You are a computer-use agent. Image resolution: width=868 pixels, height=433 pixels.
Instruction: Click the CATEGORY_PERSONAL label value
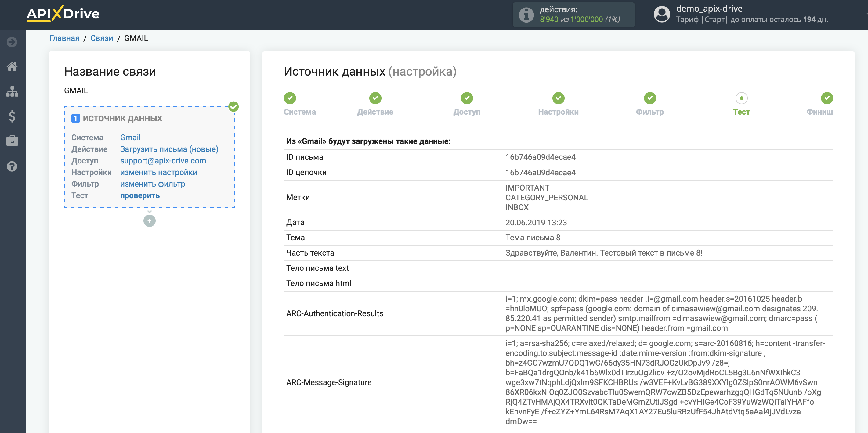click(547, 198)
